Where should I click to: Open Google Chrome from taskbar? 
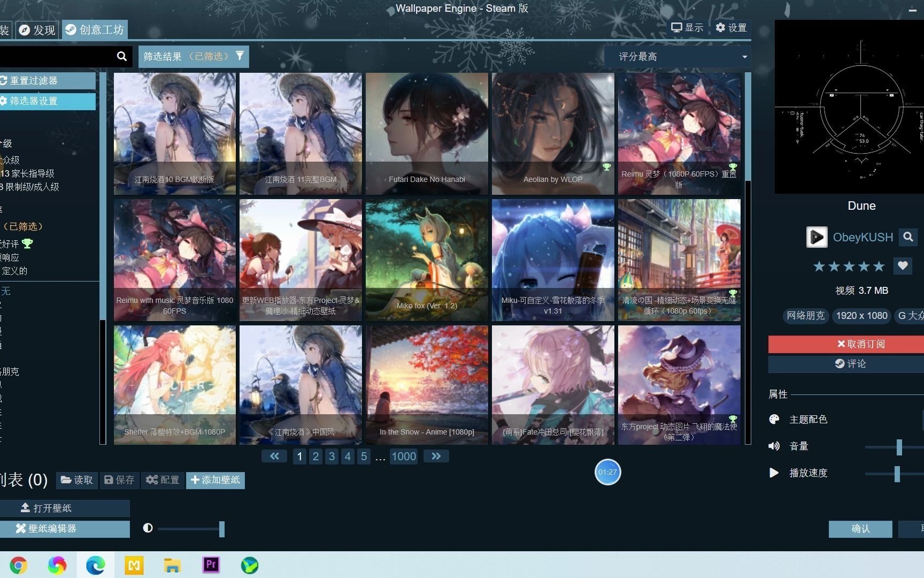point(18,565)
